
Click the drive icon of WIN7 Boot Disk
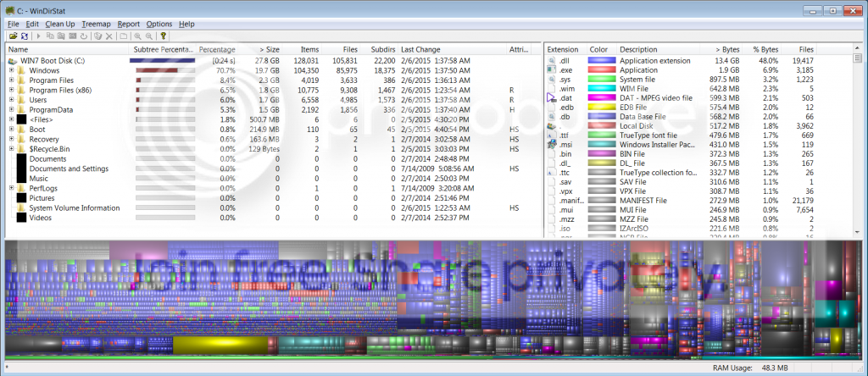click(12, 61)
